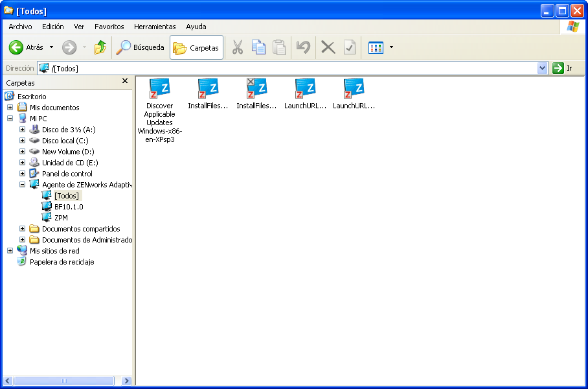
Task: Click the Undo toolbar icon
Action: (x=303, y=47)
